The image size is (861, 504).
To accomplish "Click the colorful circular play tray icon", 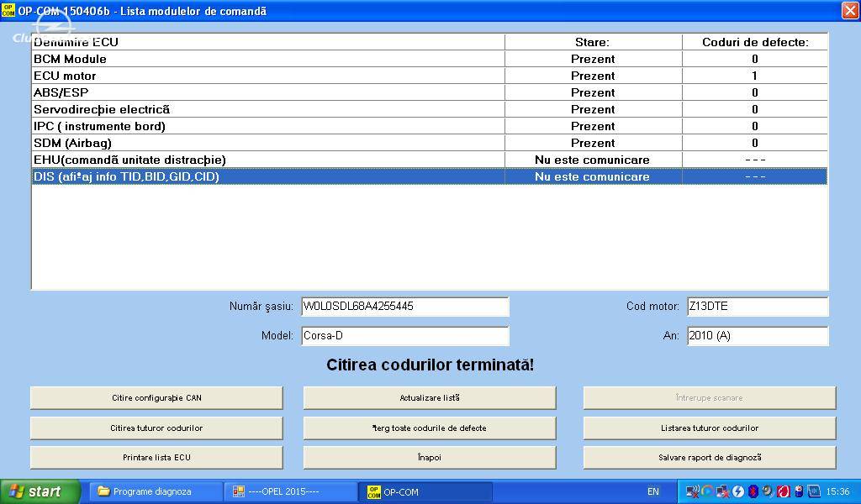I will point(707,491).
